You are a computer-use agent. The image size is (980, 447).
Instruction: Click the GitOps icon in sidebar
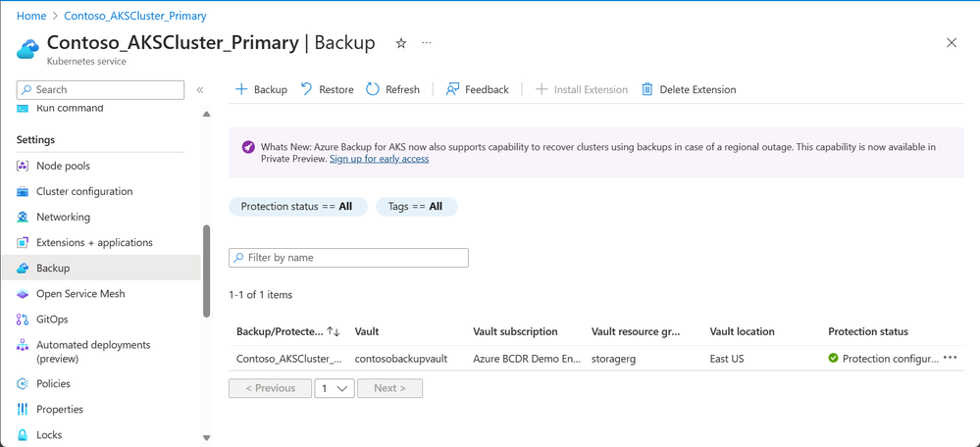23,320
